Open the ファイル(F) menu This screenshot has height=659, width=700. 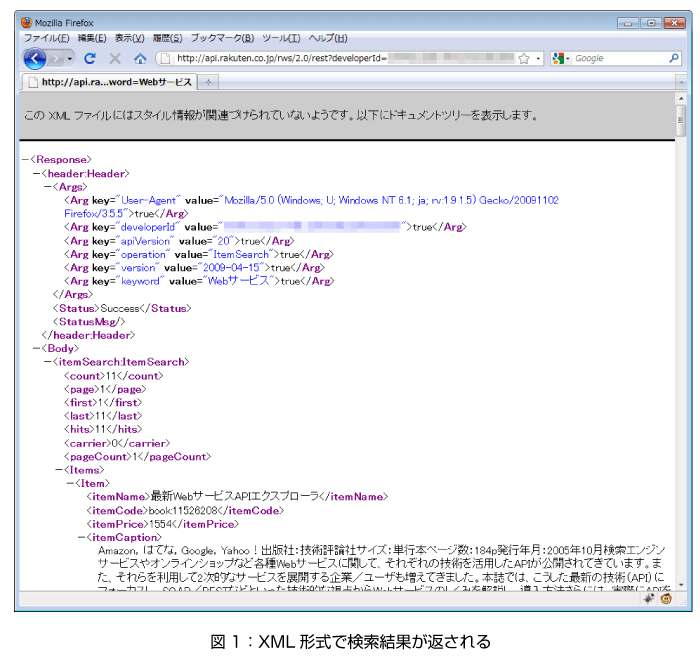tap(46, 38)
